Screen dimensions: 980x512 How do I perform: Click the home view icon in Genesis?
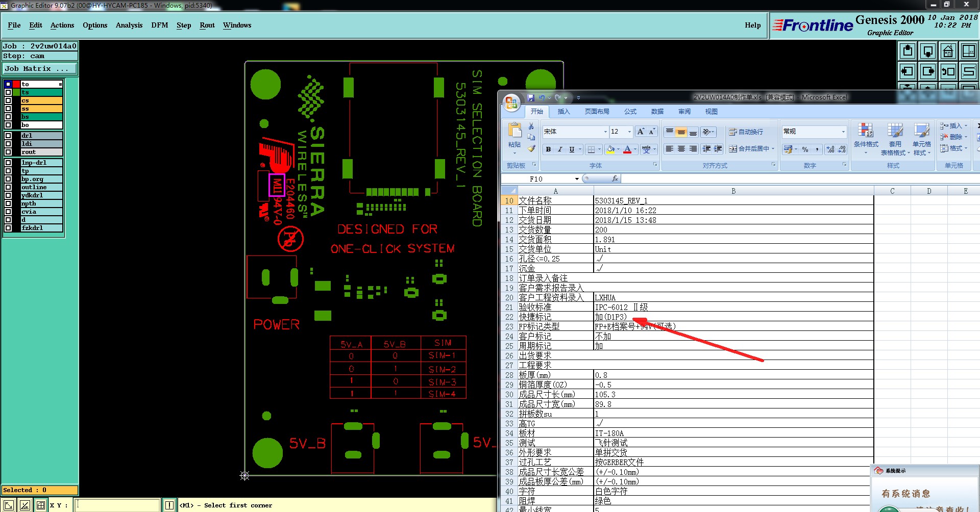[948, 51]
